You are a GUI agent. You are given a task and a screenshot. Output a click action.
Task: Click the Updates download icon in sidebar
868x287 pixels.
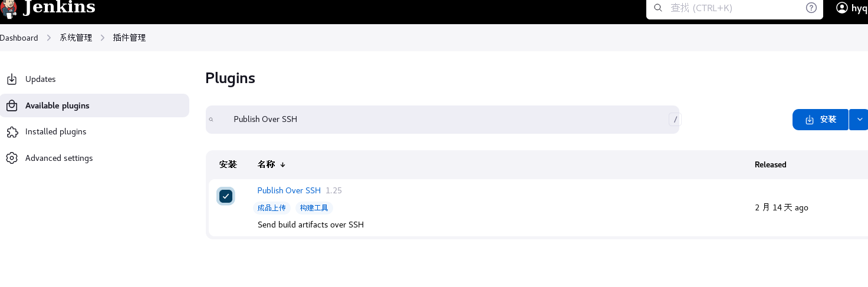coord(12,79)
